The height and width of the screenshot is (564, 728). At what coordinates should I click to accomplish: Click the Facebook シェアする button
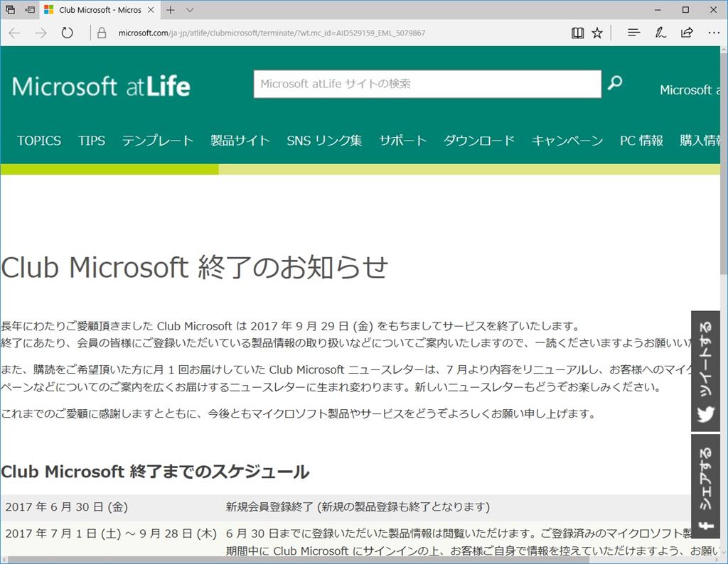pos(706,486)
